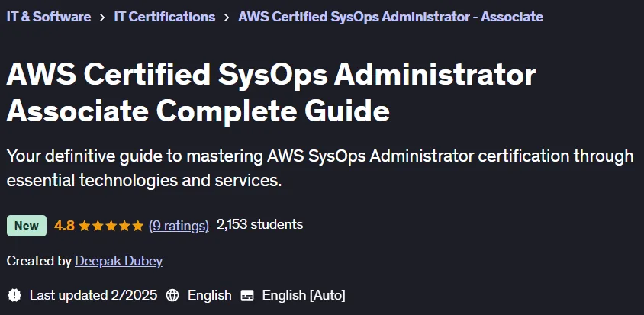Open instructor Deepak Dubey's profile link
Viewport: 644px width, 315px height.
click(x=119, y=261)
